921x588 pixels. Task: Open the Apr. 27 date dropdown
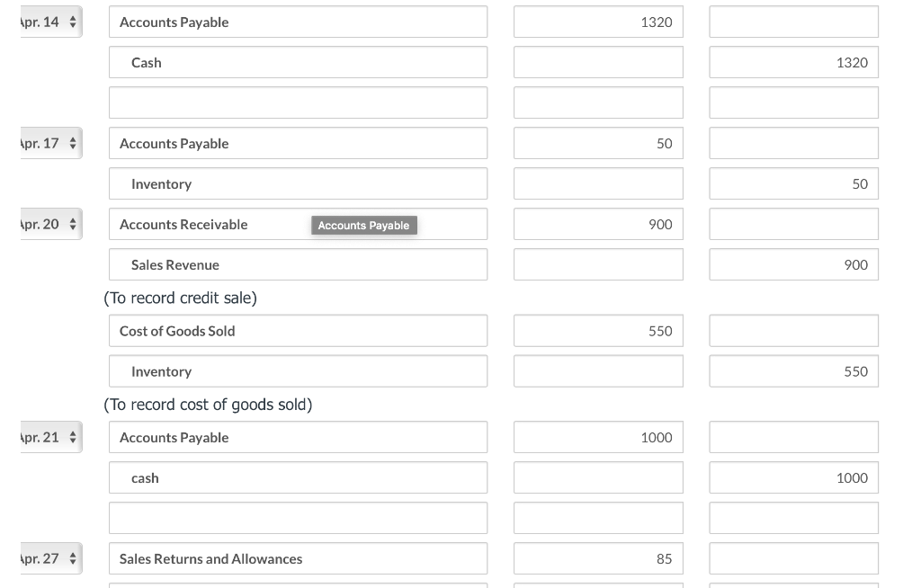[49, 558]
